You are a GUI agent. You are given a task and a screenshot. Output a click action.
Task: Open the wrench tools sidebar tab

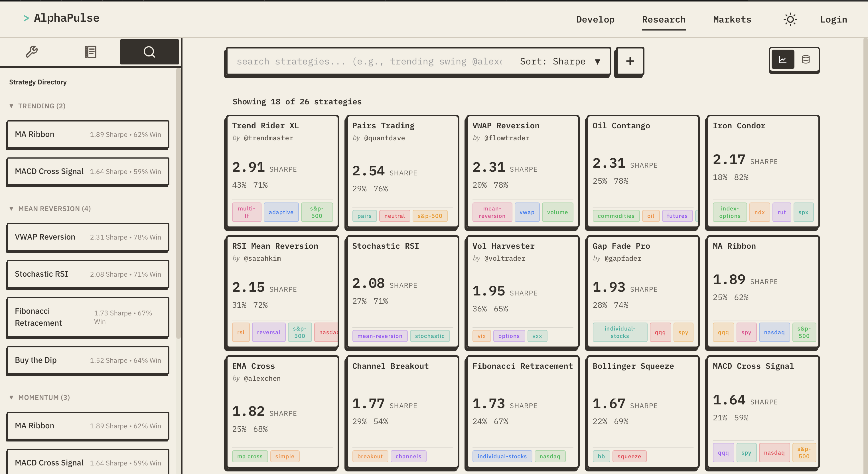31,52
